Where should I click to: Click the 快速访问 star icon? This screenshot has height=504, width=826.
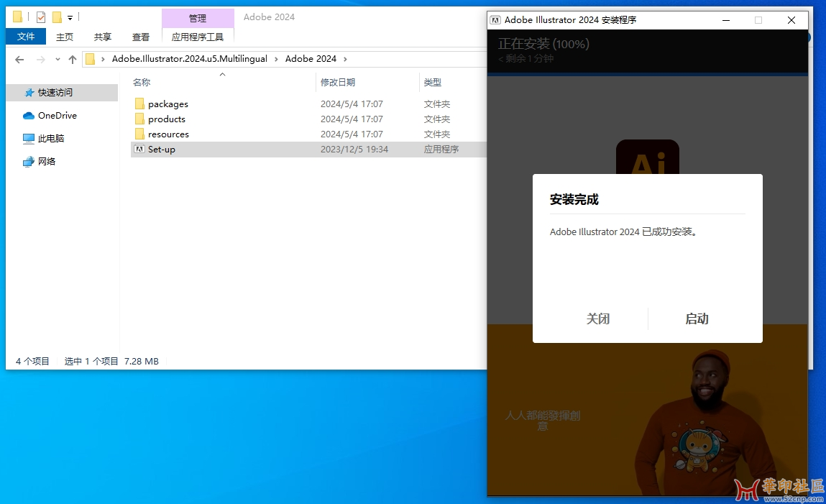pos(29,93)
